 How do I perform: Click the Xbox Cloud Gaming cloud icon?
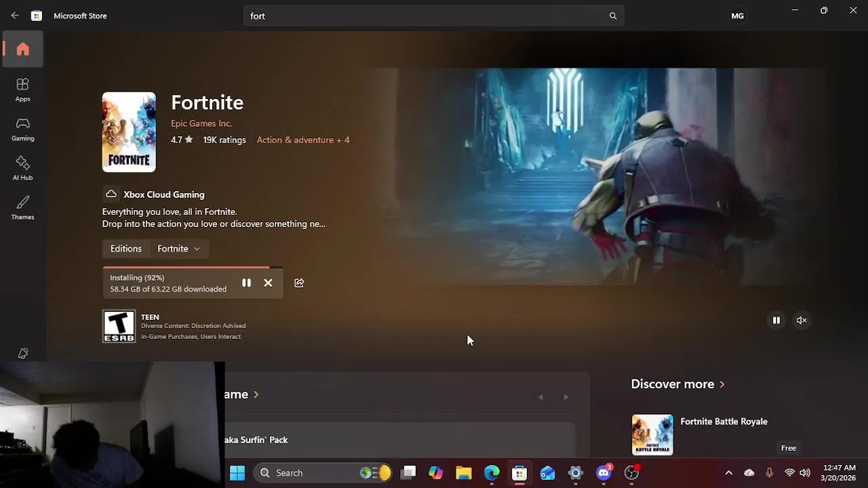point(111,194)
